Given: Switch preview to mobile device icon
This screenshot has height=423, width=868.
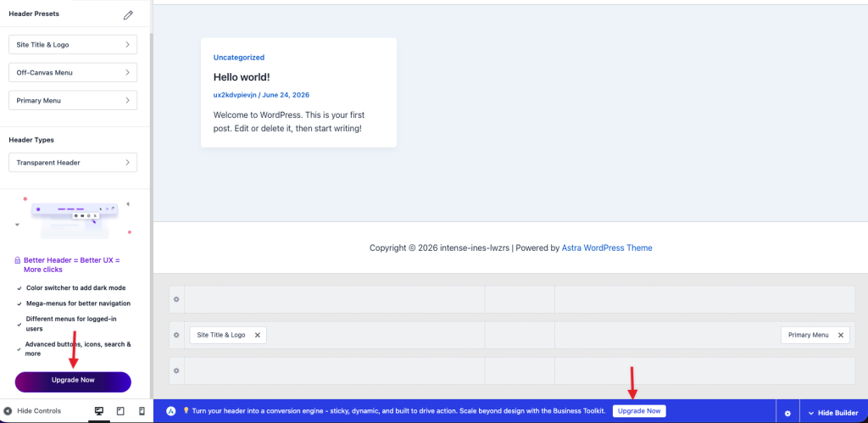Looking at the screenshot, I should point(142,411).
